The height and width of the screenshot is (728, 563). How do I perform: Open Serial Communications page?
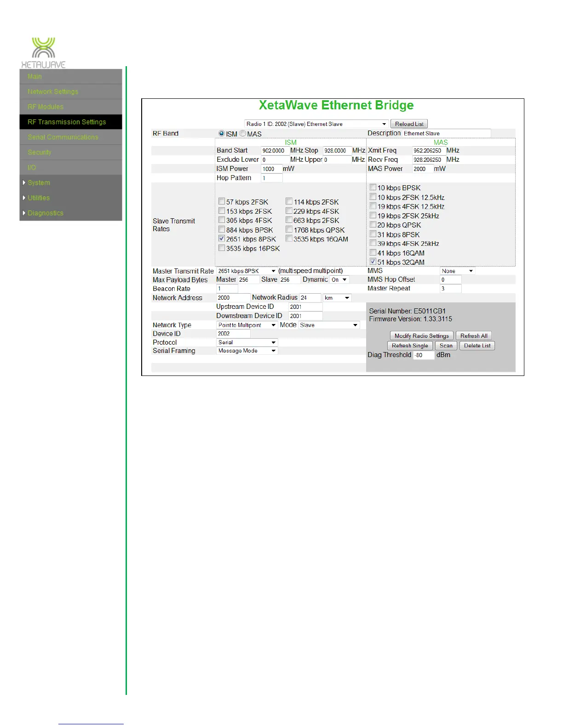tap(71, 137)
